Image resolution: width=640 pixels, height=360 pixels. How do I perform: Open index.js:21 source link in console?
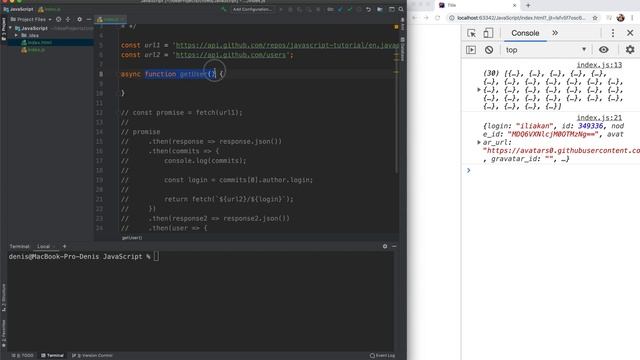[x=599, y=118]
